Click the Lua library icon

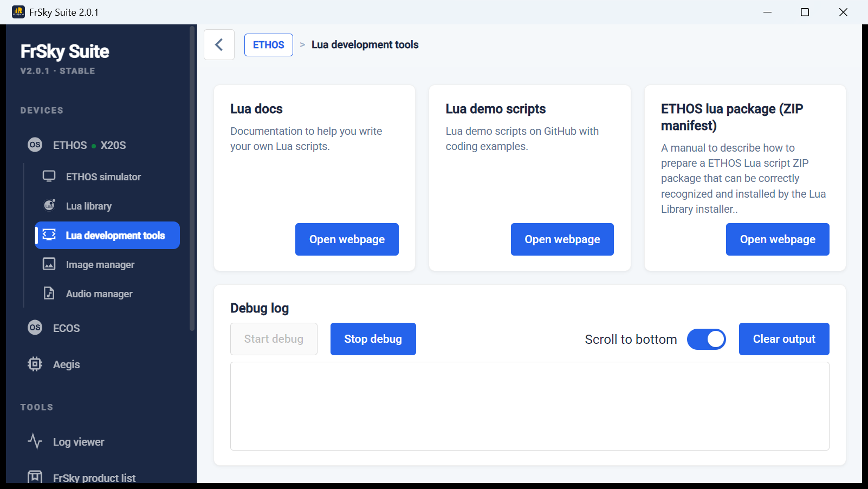pos(49,206)
